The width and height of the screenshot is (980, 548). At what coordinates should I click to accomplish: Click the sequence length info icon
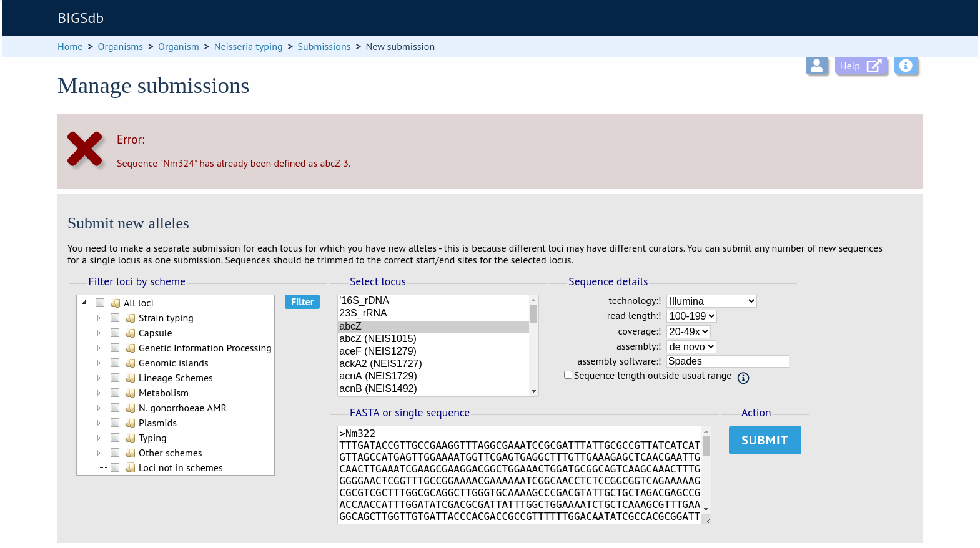[743, 378]
